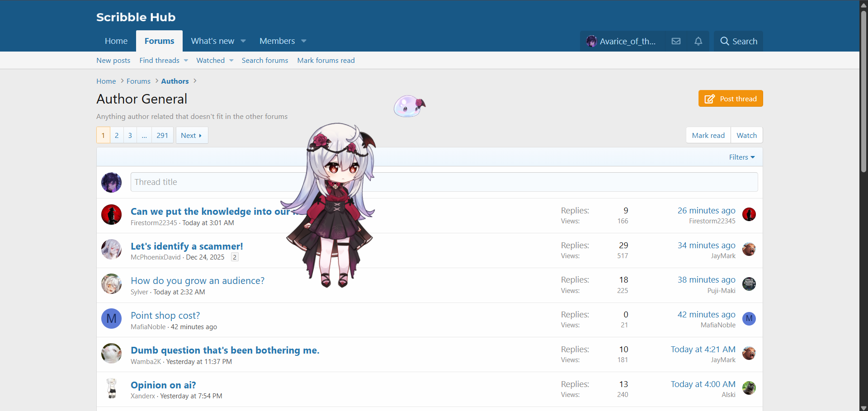The width and height of the screenshot is (868, 411).
Task: Open the inbox envelope icon
Action: (x=675, y=41)
